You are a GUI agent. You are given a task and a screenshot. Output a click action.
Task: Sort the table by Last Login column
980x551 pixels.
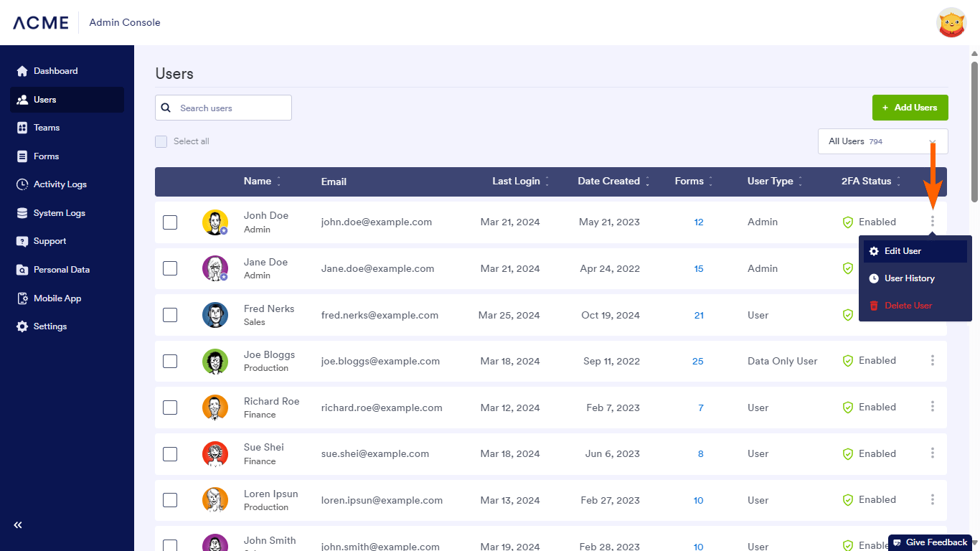click(x=547, y=182)
